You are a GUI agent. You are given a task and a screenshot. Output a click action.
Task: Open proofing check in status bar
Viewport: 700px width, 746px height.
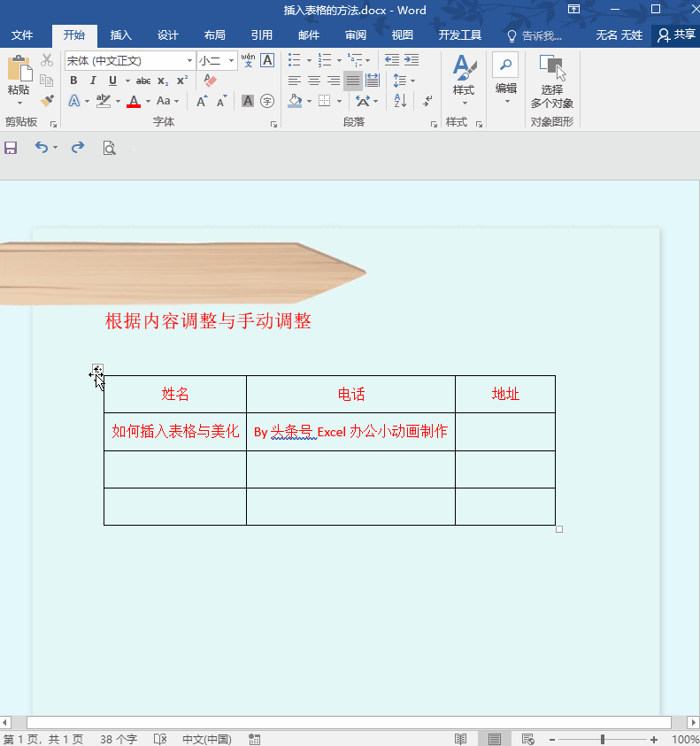(160, 739)
